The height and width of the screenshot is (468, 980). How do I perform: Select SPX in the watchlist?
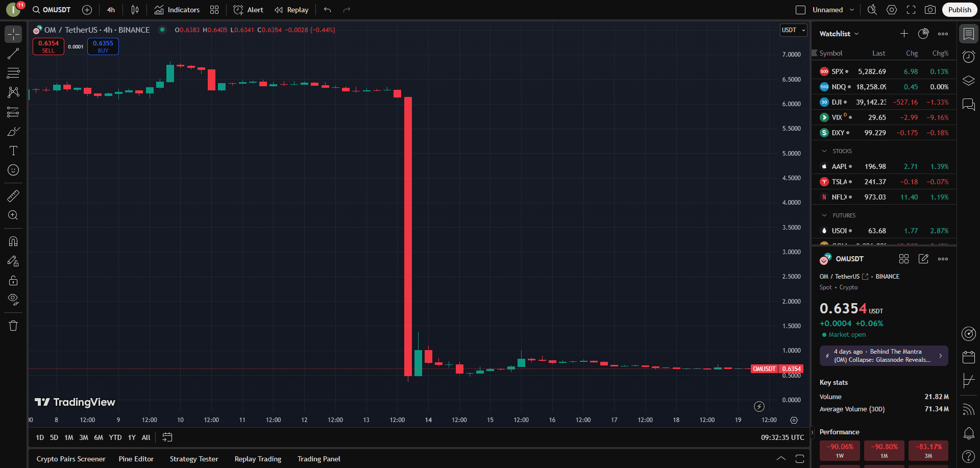pyautogui.click(x=884, y=71)
